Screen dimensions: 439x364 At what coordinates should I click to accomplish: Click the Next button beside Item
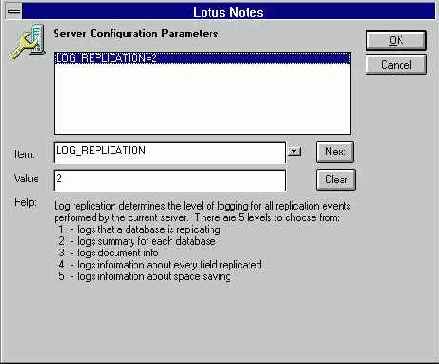(x=335, y=152)
